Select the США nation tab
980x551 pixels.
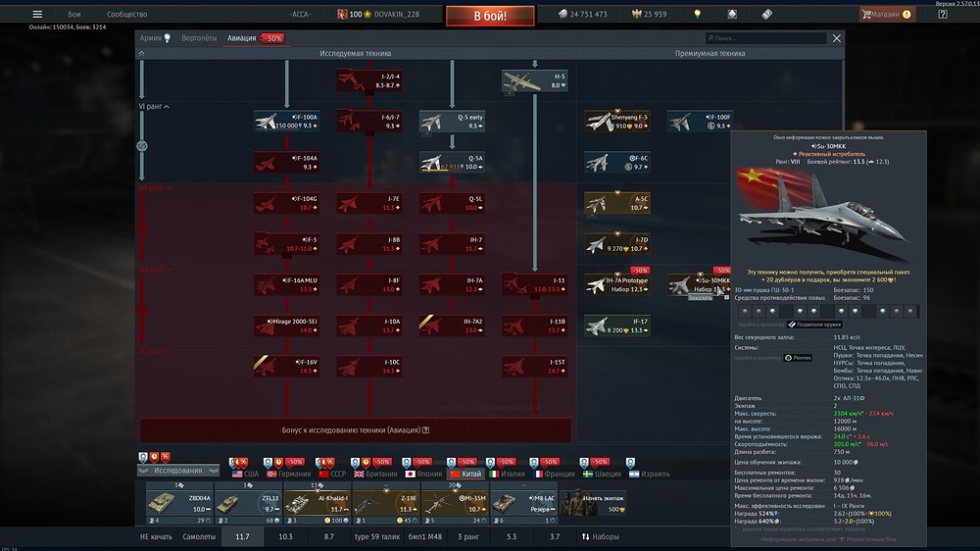[245, 475]
